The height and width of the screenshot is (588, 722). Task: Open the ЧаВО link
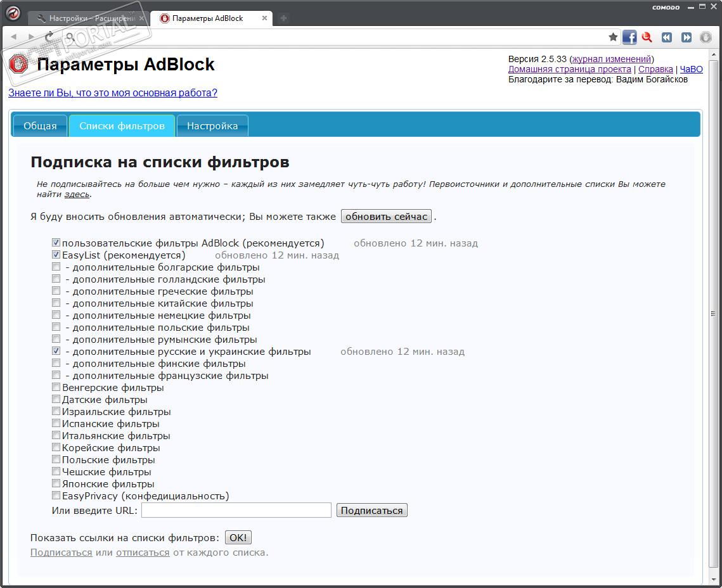point(691,69)
